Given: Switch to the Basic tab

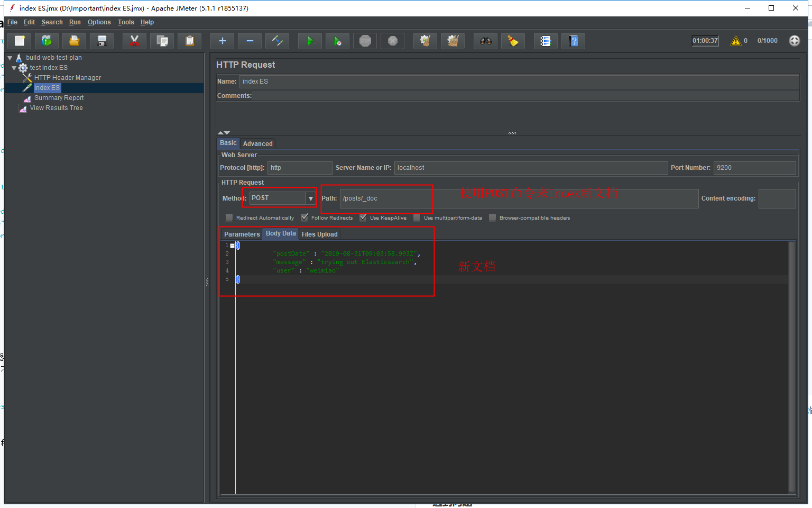Looking at the screenshot, I should (228, 143).
